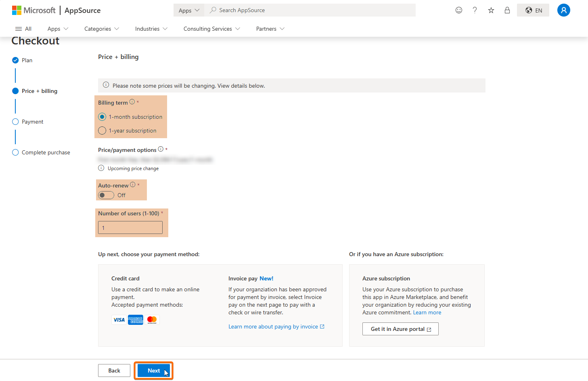588x381 pixels.
Task: Open the All hamburger menu
Action: click(x=23, y=29)
